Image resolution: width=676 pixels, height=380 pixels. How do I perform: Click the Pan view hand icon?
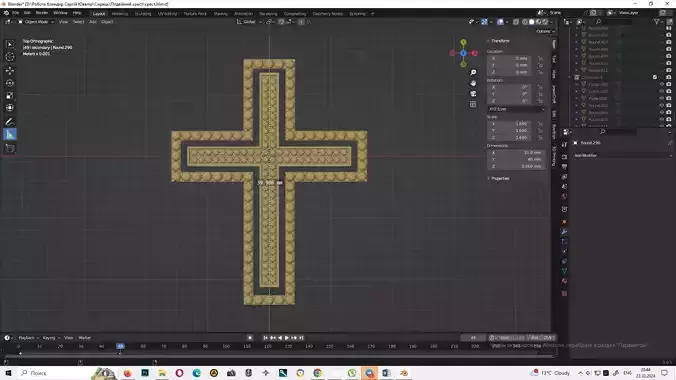473,83
